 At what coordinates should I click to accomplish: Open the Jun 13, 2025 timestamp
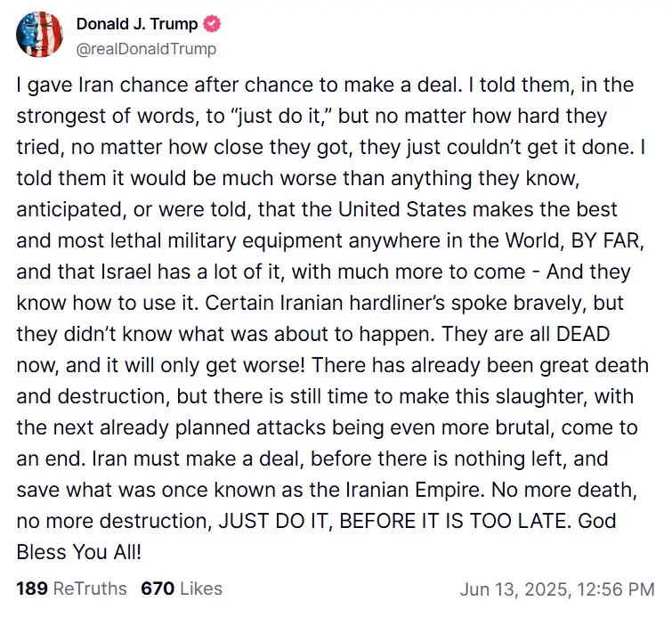tap(557, 589)
